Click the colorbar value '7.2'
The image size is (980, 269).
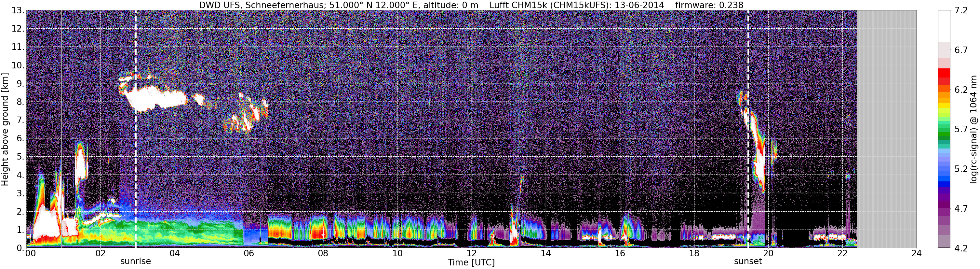pos(961,11)
